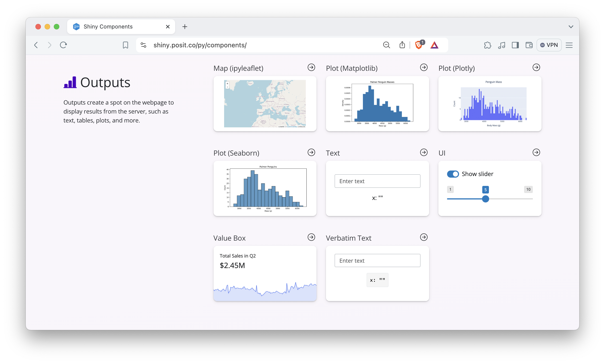Click the bookmark icon in toolbar
The image size is (605, 364).
(125, 45)
